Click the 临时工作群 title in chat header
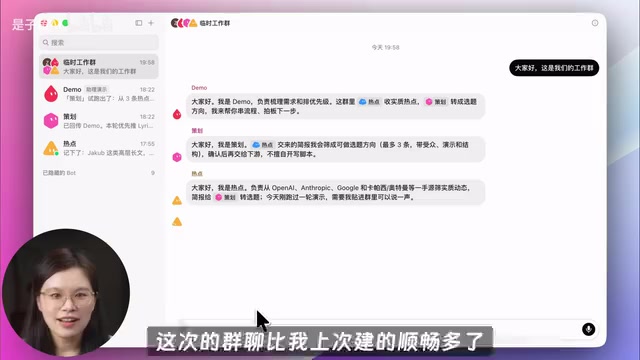Image resolution: width=640 pixels, height=360 pixels. 215,23
